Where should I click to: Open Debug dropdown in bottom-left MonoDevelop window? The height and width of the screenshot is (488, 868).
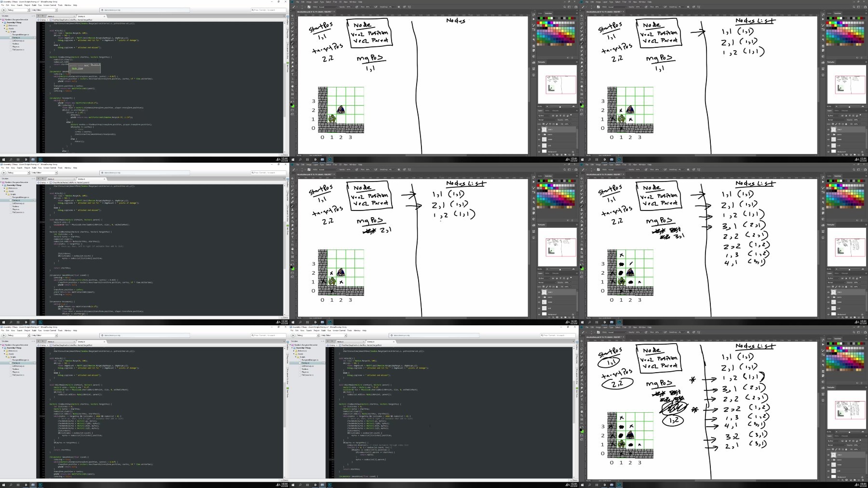[x=18, y=335]
